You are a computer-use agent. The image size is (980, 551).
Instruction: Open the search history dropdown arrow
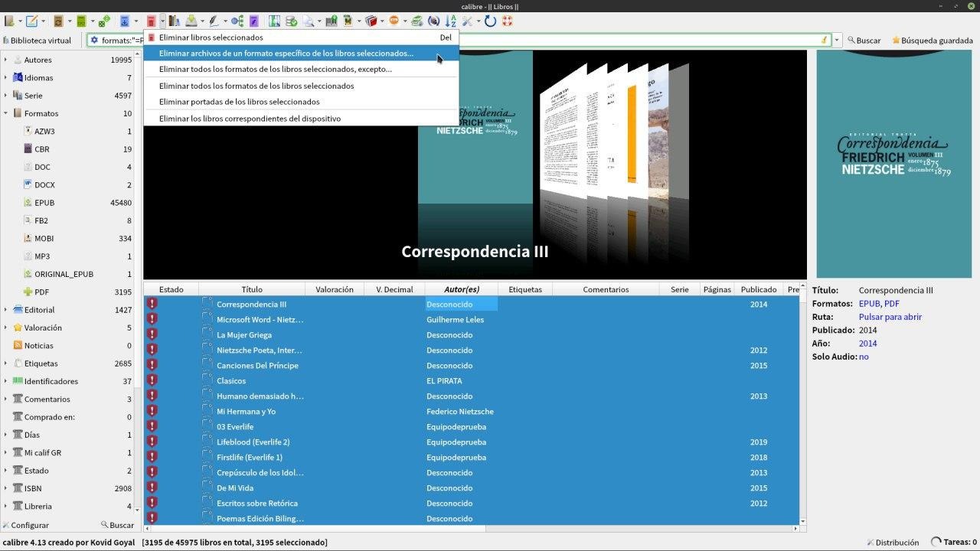click(x=837, y=41)
